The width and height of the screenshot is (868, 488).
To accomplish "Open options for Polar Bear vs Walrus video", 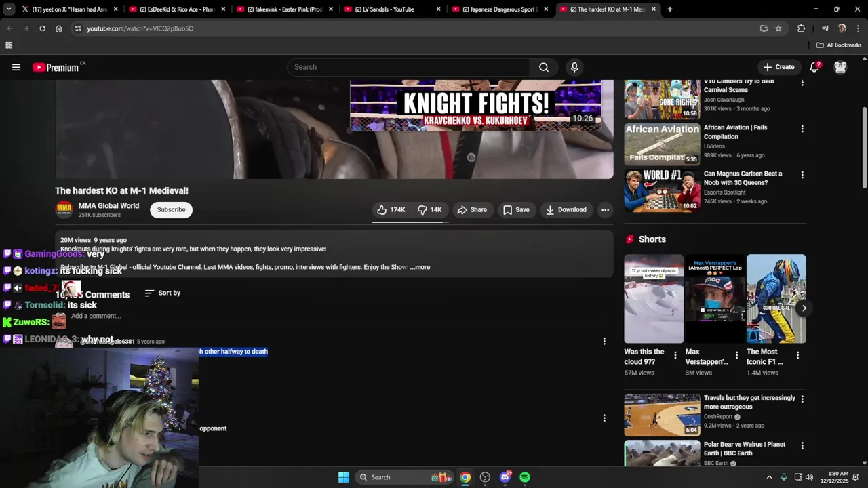I will tap(802, 446).
